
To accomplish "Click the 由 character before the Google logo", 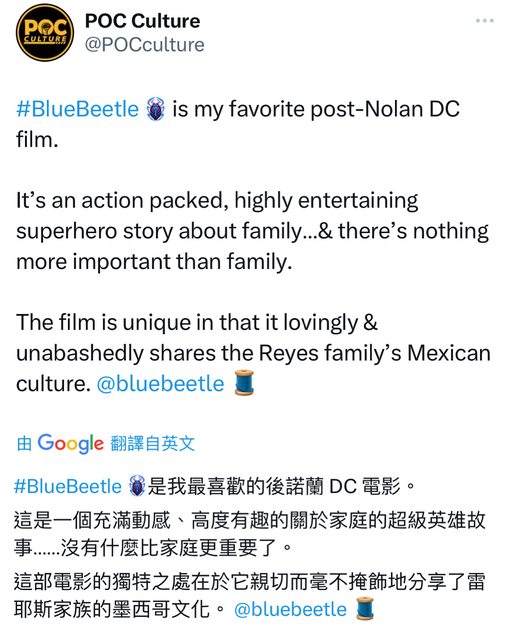I will coord(24,444).
